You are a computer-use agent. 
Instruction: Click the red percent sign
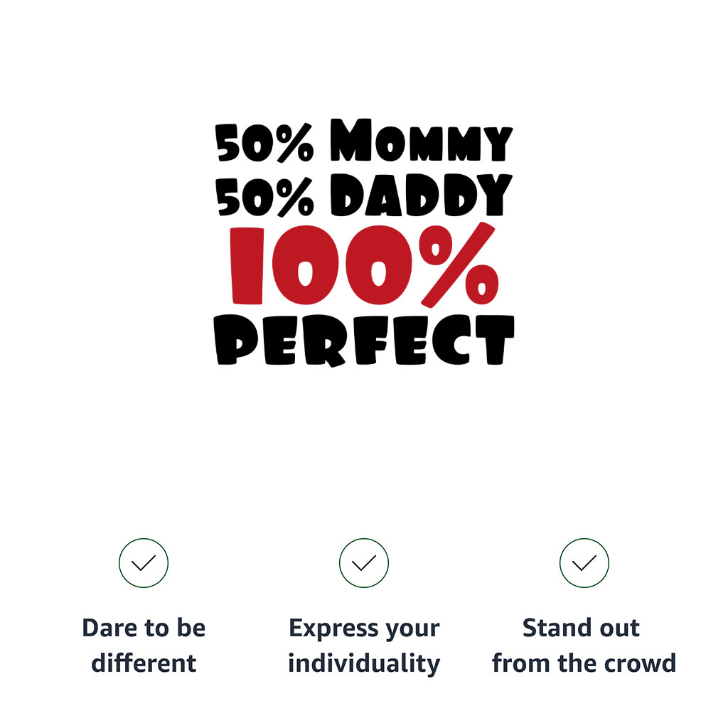460,264
